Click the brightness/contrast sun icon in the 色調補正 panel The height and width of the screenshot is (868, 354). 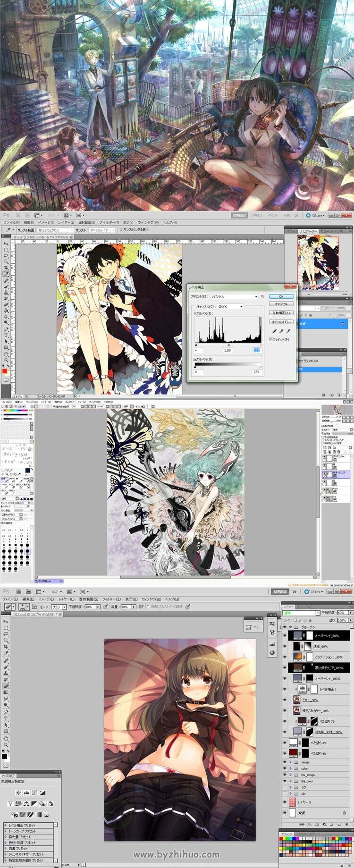(x=18, y=792)
